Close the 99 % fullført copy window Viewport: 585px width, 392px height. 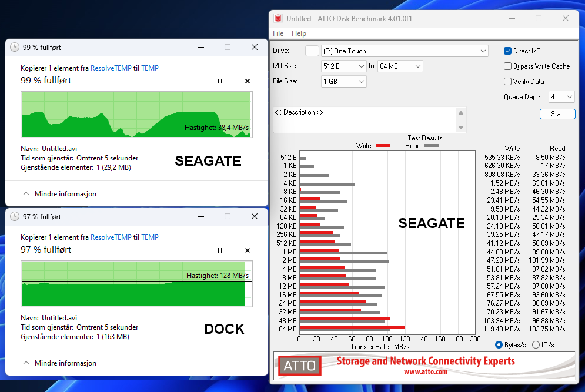(x=255, y=47)
